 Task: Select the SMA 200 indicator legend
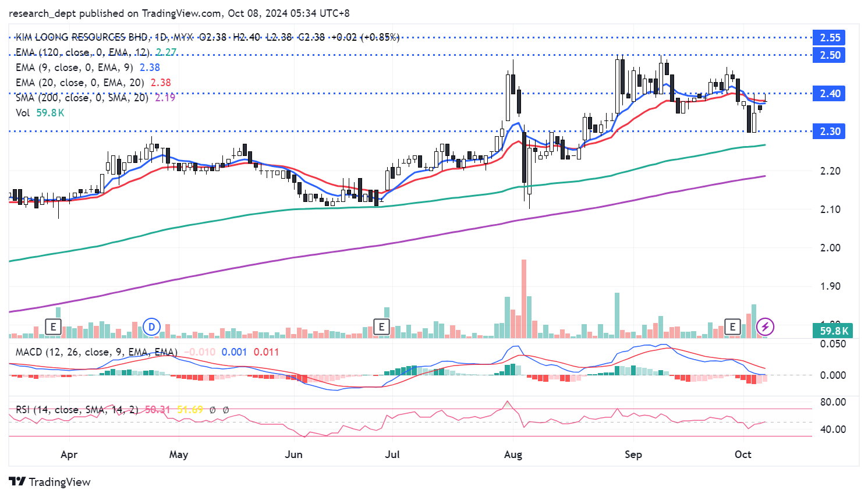[82, 98]
